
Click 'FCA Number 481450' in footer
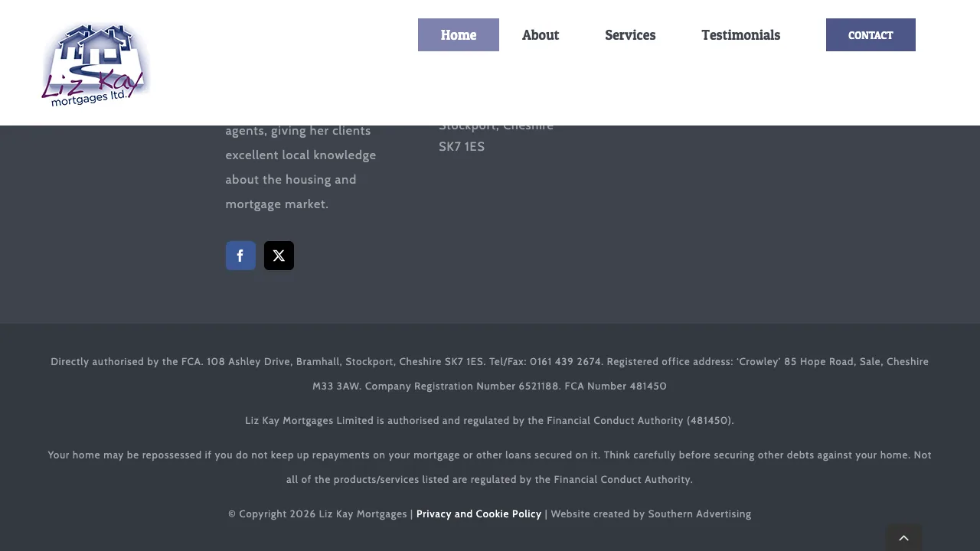click(615, 386)
